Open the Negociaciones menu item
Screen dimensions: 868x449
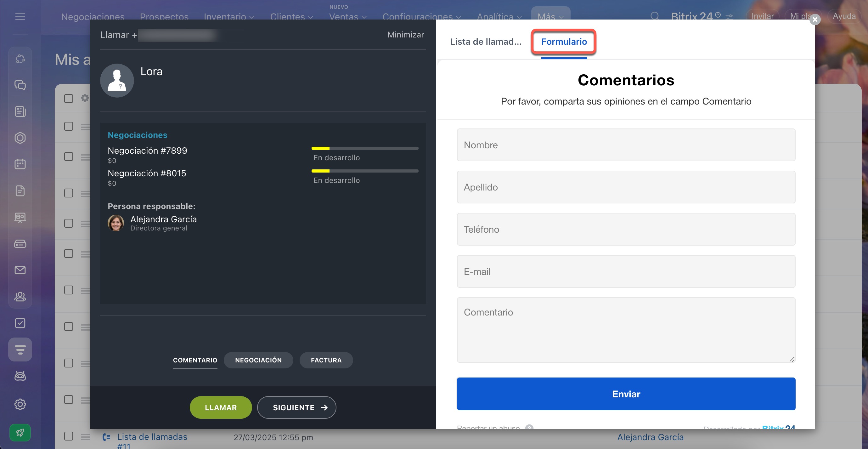(93, 16)
